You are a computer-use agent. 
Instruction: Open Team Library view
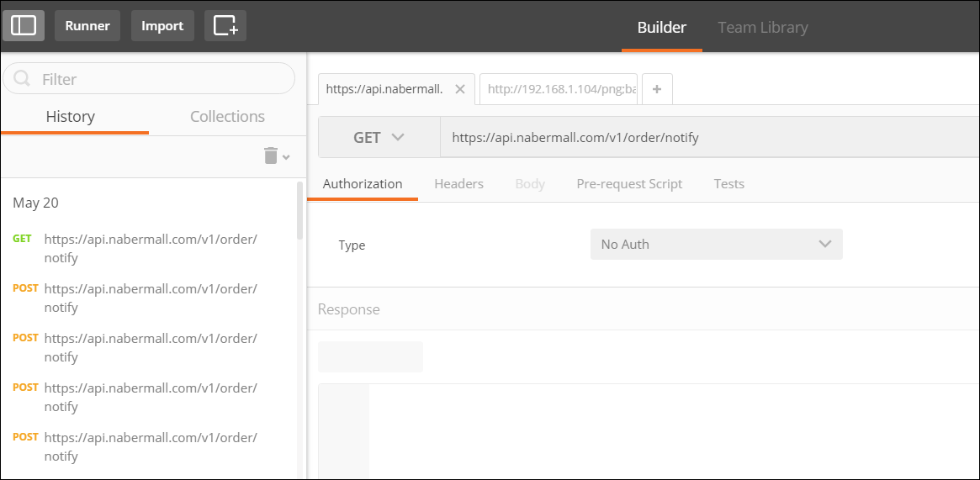(762, 28)
